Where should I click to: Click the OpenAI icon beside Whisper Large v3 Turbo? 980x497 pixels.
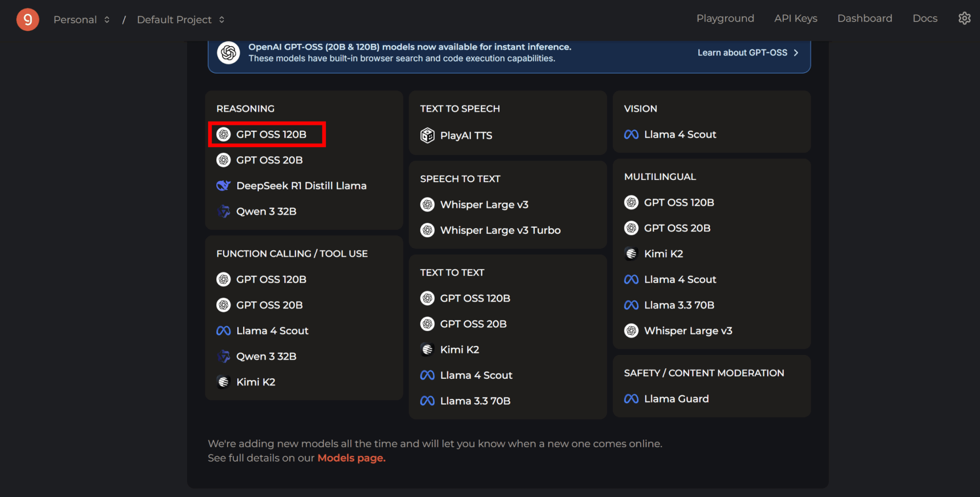(427, 230)
